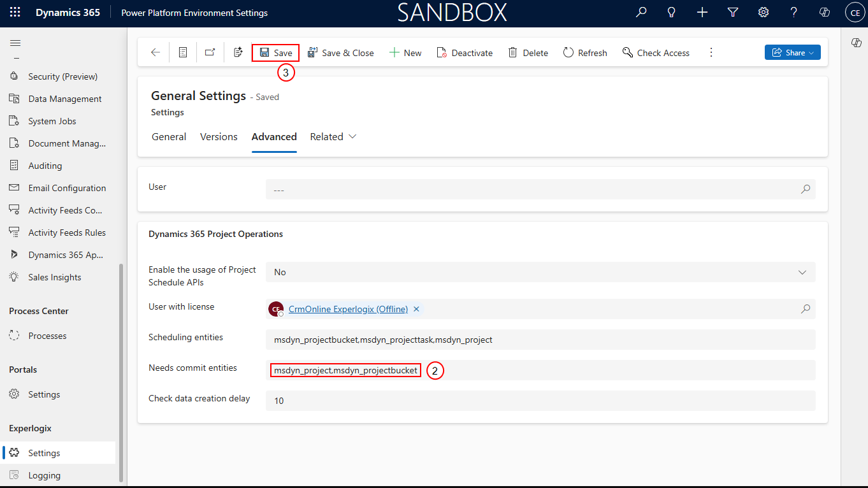Open advanced find filter icon
Image resolution: width=868 pixels, height=488 pixels.
(x=733, y=13)
